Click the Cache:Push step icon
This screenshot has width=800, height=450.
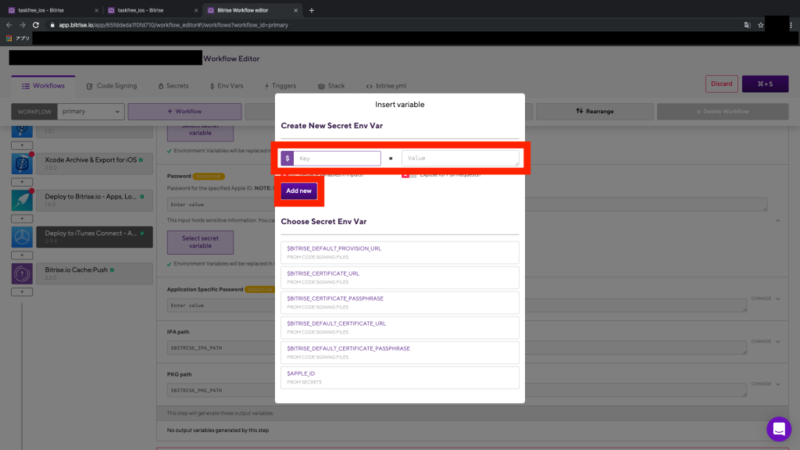(x=22, y=274)
